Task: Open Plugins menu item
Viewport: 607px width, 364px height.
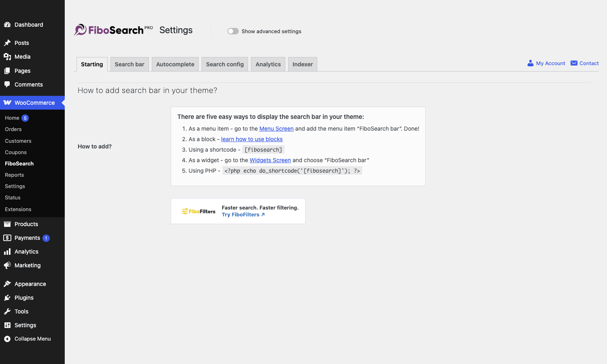Action: pyautogui.click(x=32, y=298)
